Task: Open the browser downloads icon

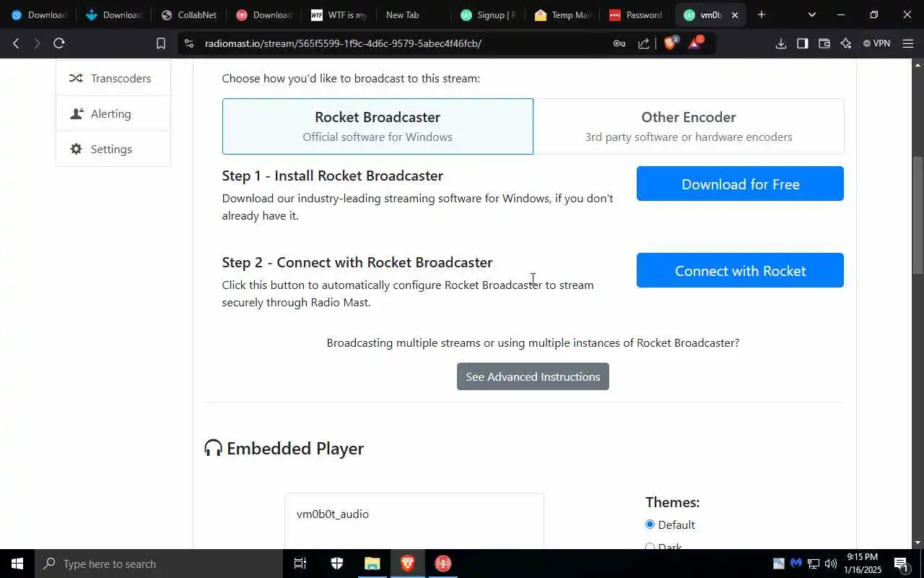Action: pyautogui.click(x=781, y=43)
